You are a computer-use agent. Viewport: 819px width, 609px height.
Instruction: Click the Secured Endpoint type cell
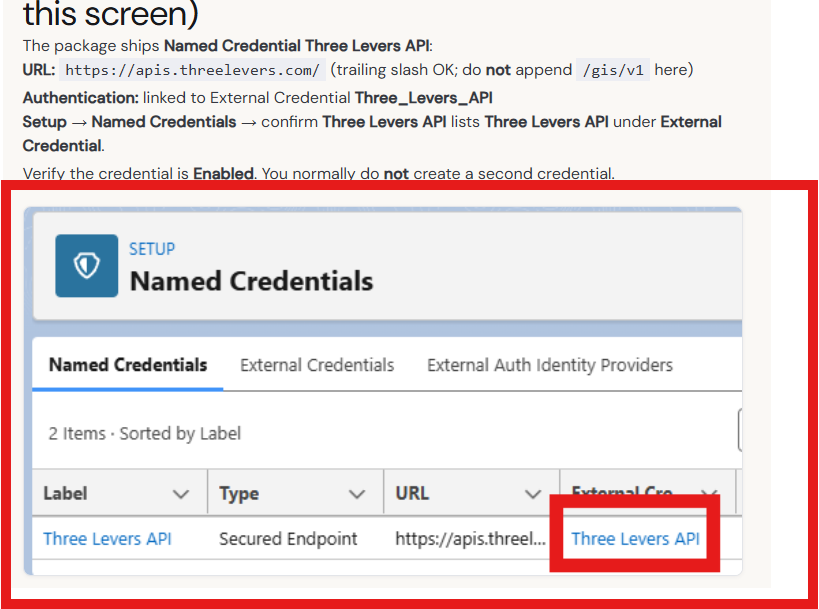(288, 538)
